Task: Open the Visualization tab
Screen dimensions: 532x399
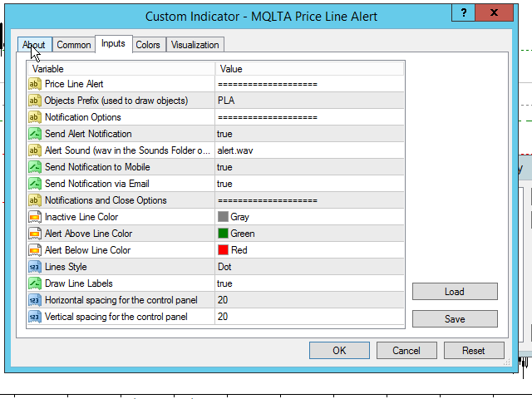Action: pyautogui.click(x=195, y=44)
